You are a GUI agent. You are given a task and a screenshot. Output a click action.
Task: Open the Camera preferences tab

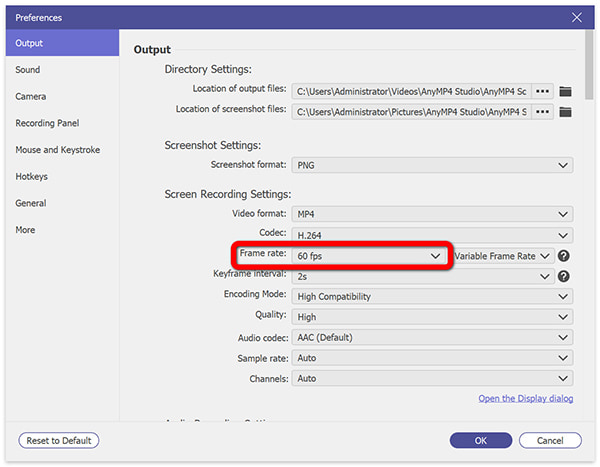[x=62, y=96]
